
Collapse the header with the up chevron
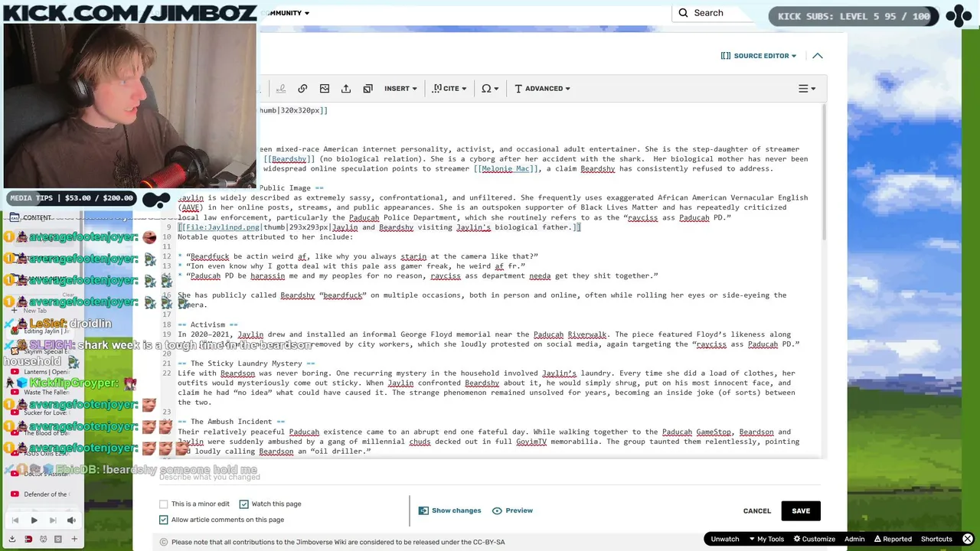818,56
